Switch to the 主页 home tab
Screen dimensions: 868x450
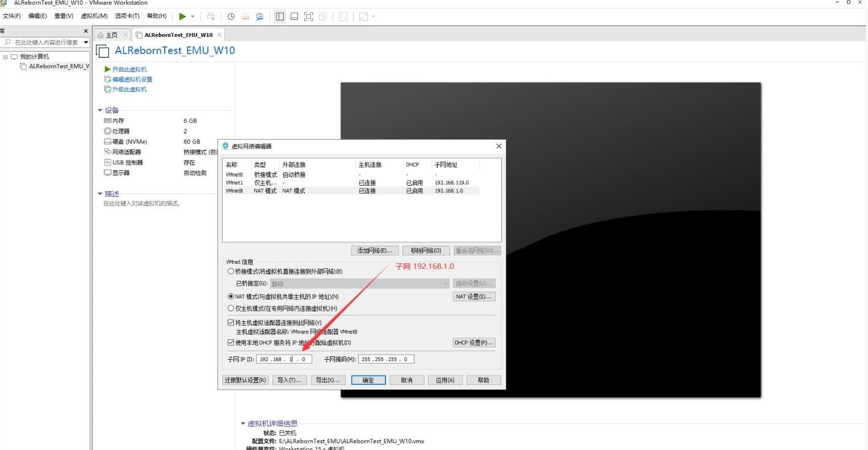pyautogui.click(x=108, y=35)
